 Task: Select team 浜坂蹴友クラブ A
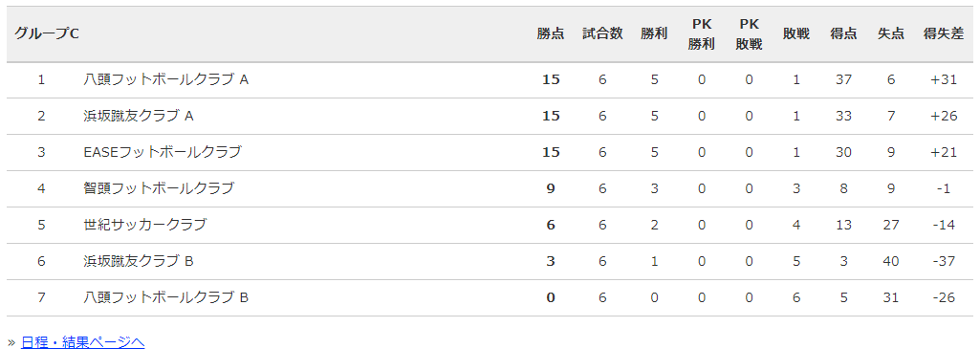coord(139,116)
